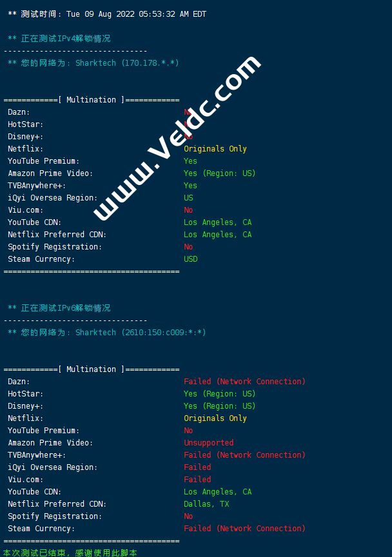This screenshot has width=392, height=557.
Task: Select the "USD" Steam Currency value
Action: point(191,259)
